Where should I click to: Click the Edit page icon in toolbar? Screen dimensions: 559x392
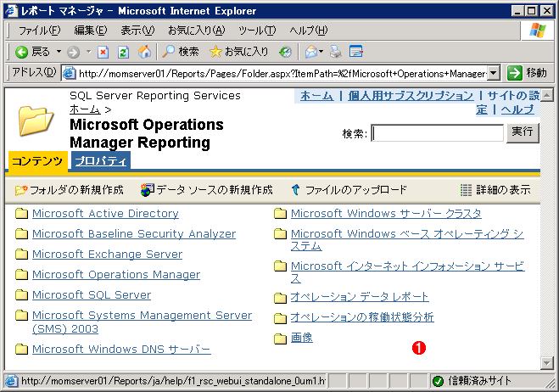(355, 52)
